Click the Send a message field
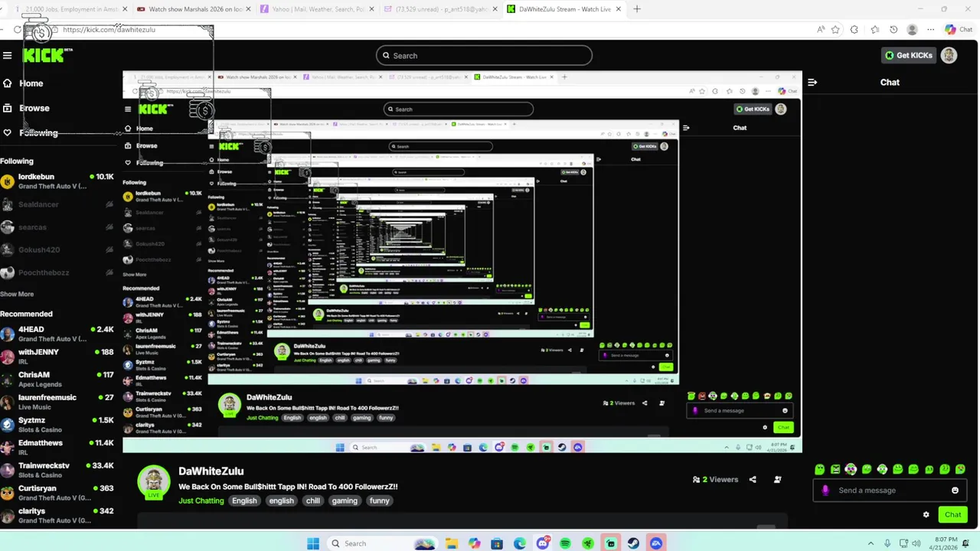The height and width of the screenshot is (551, 980). pos(890,491)
